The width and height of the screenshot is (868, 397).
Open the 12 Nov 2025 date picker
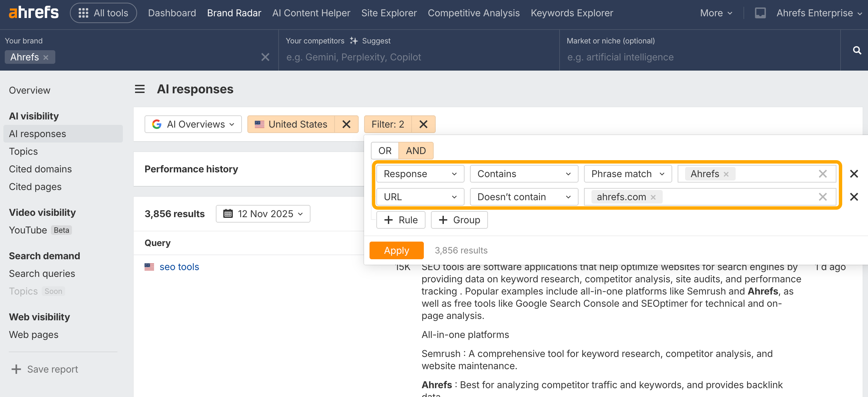[x=263, y=214]
